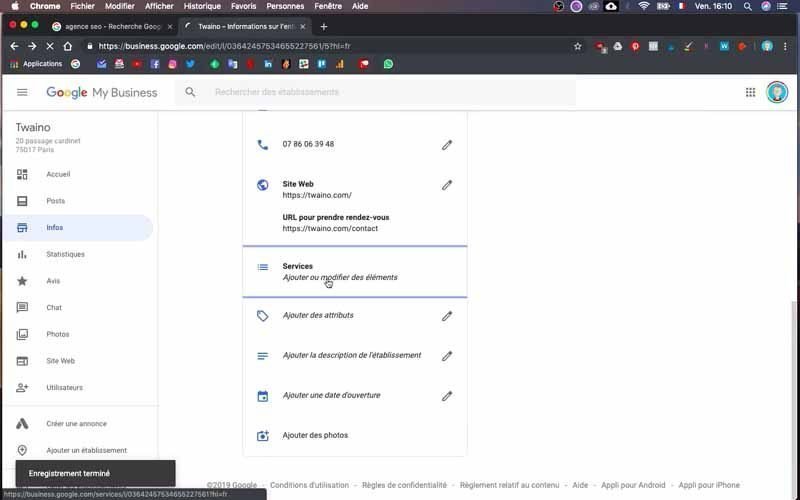
Task: Edit the phone number with pencil icon
Action: click(x=446, y=145)
